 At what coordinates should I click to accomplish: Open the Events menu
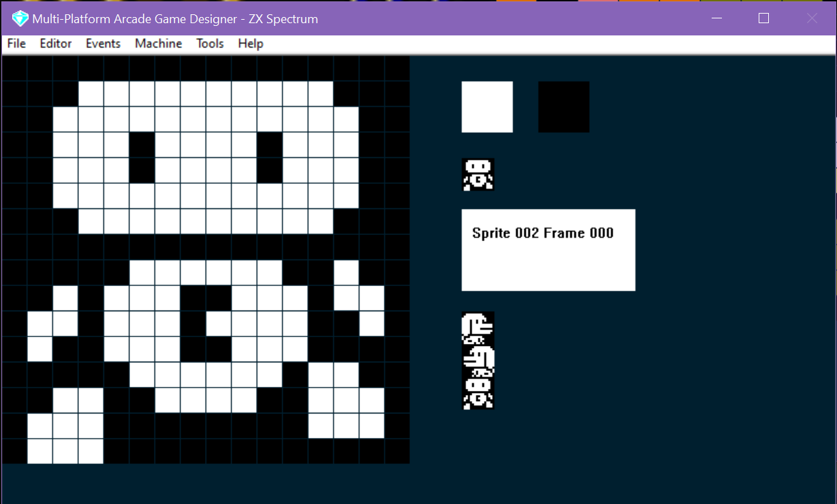(103, 44)
